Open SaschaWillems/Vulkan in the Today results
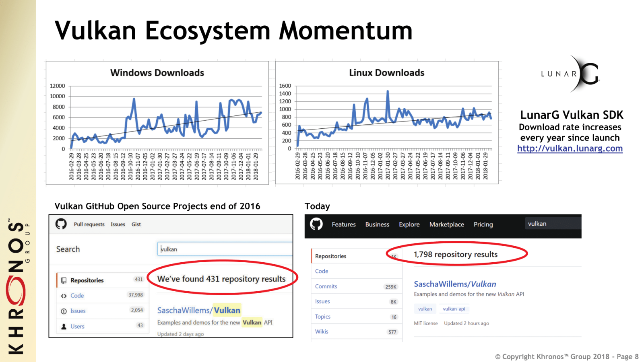Viewport: 644px width, 362px height. pos(455,284)
